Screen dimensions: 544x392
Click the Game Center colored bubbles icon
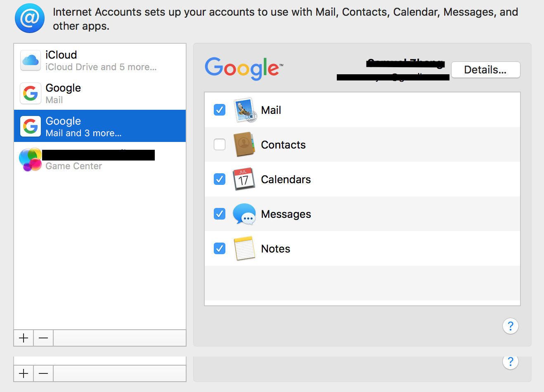pyautogui.click(x=30, y=159)
